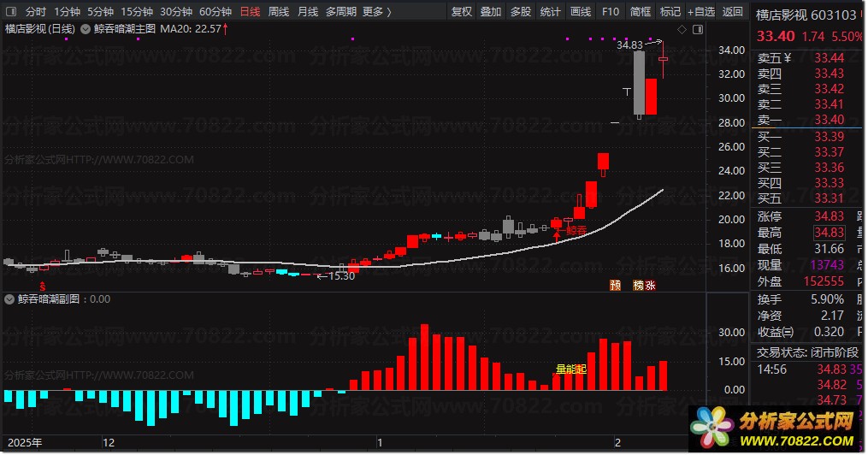
Task: Click the 返回 back button
Action: (732, 11)
